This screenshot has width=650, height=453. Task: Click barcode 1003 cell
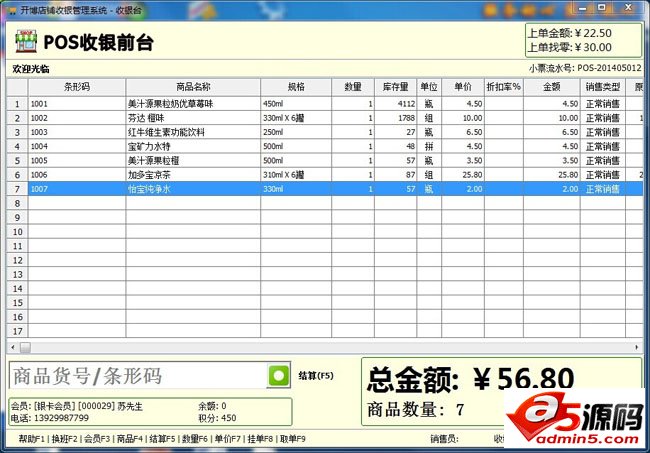click(77, 132)
